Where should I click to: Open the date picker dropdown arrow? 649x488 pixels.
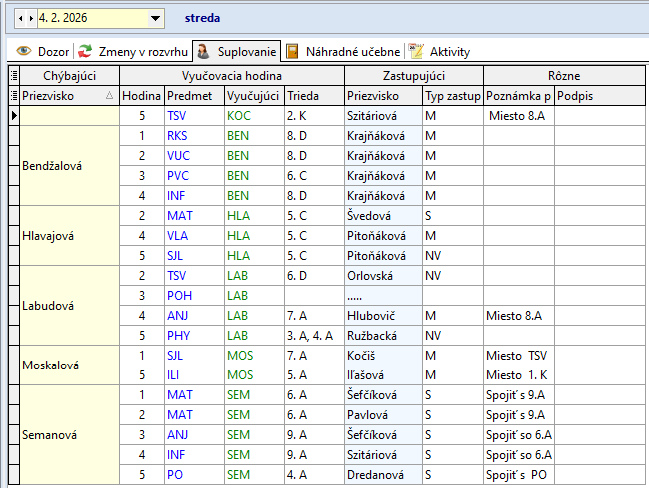155,18
